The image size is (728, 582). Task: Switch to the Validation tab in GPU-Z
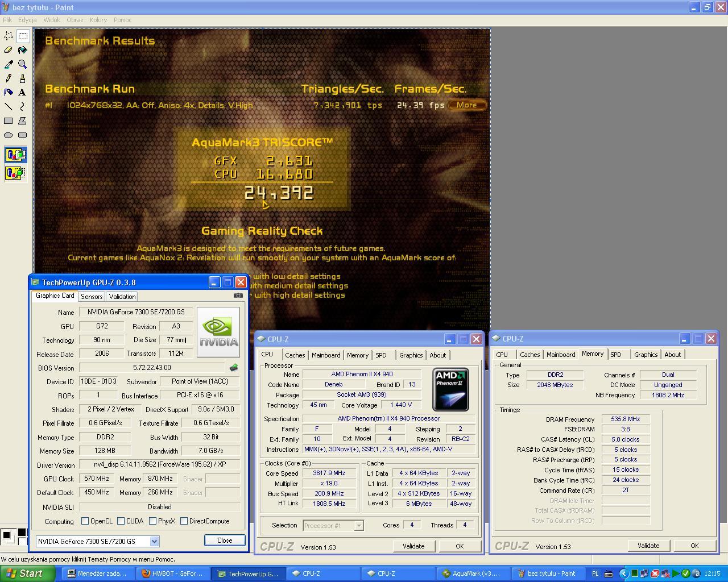122,297
